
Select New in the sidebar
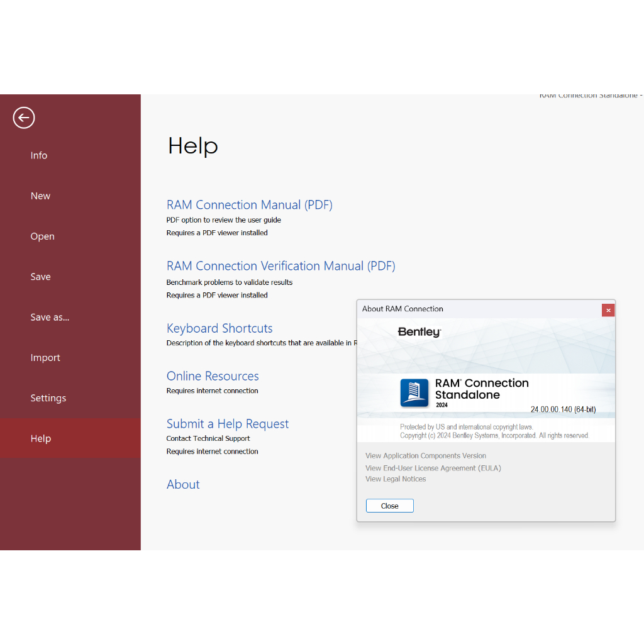coord(40,196)
